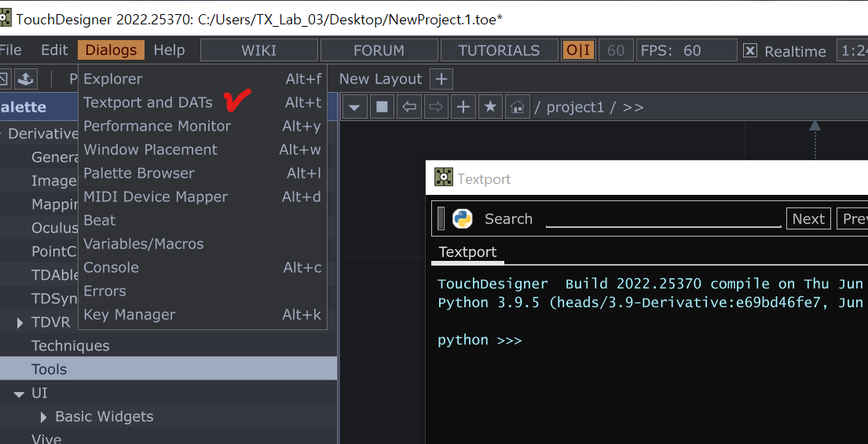Select TDAbleton item in palette
Image resolution: width=868 pixels, height=444 pixels.
click(55, 274)
